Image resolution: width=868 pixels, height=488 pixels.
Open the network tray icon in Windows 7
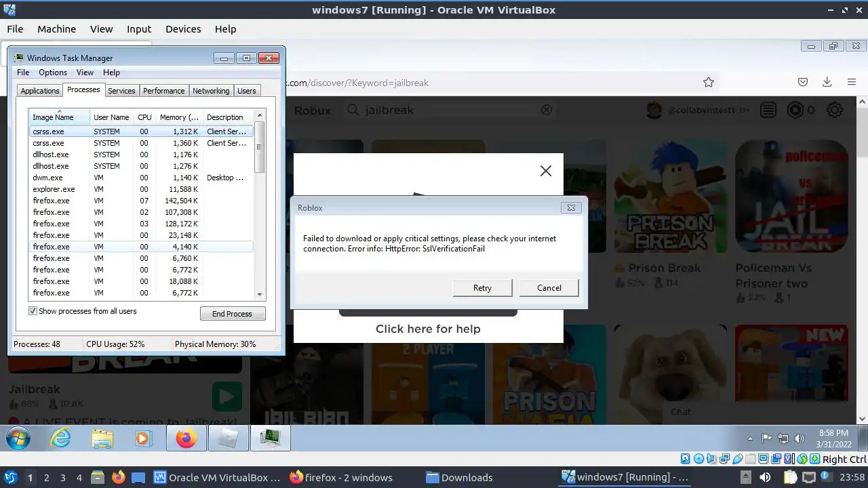(x=783, y=439)
